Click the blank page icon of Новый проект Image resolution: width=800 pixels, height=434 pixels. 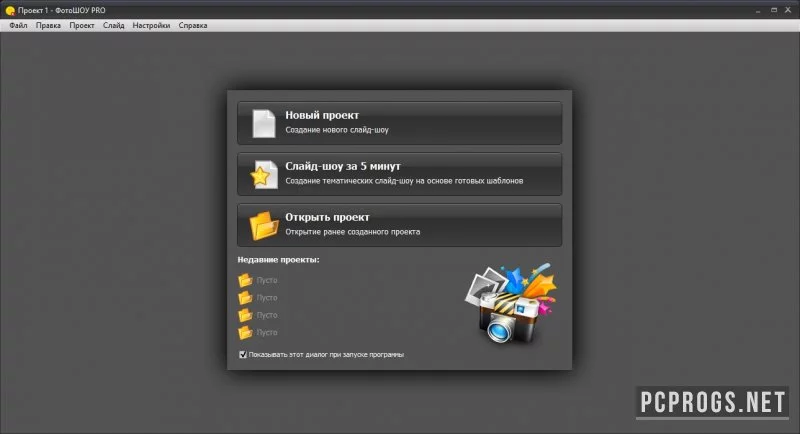click(x=264, y=123)
